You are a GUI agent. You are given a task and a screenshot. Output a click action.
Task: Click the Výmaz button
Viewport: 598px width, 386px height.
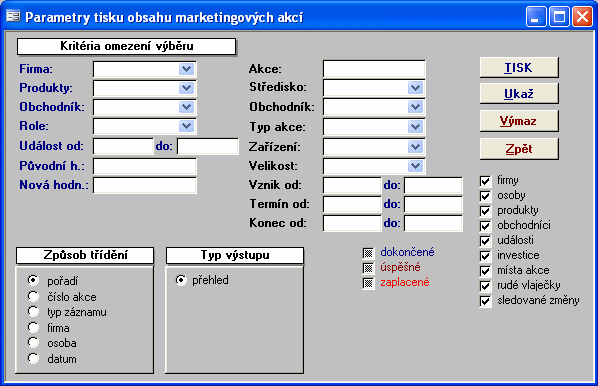(x=519, y=121)
